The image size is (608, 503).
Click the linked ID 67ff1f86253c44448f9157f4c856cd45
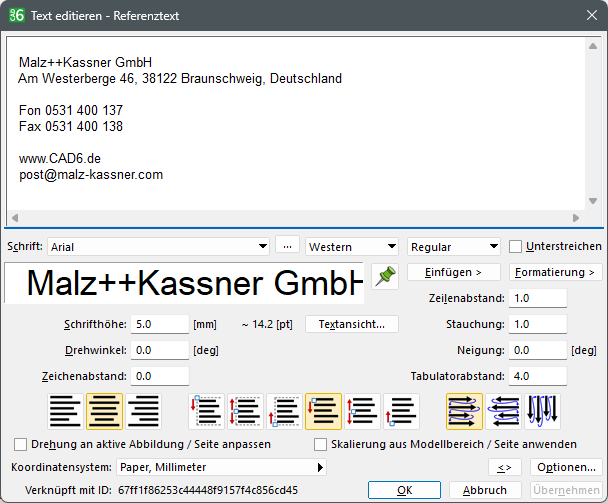[x=208, y=490]
